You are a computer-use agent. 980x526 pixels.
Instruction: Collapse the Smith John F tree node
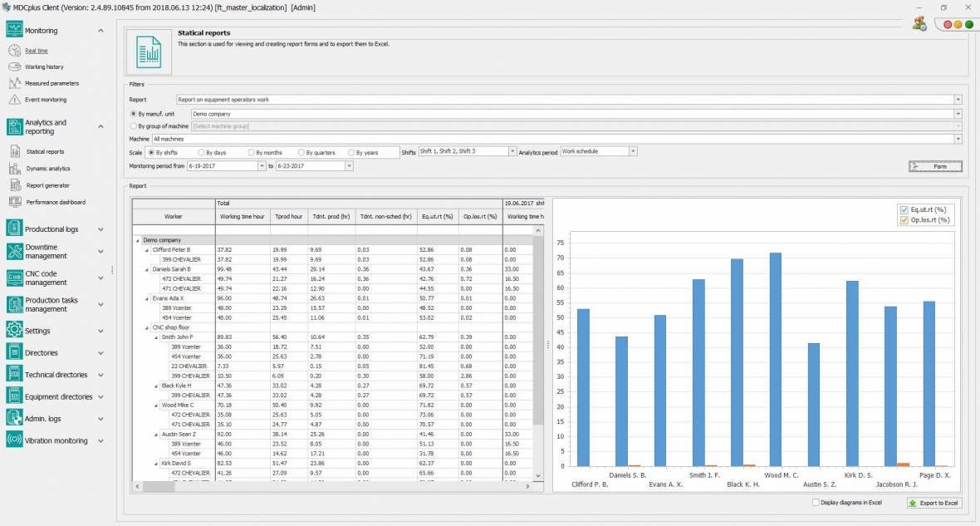(x=156, y=337)
